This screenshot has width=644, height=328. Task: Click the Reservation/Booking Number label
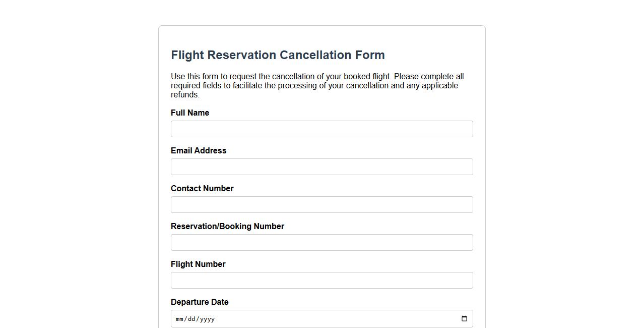click(x=227, y=226)
